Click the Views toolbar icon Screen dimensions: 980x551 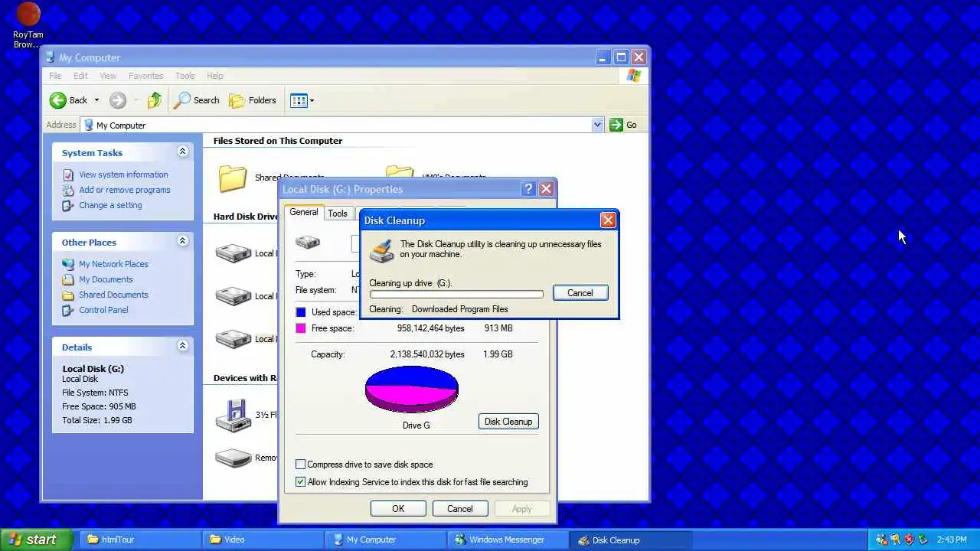(299, 100)
